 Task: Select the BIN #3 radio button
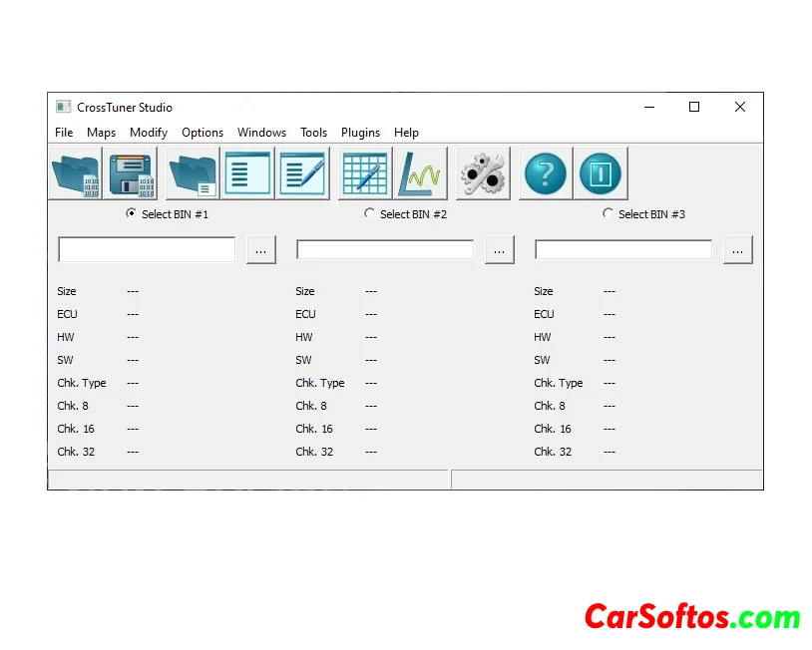(x=609, y=213)
